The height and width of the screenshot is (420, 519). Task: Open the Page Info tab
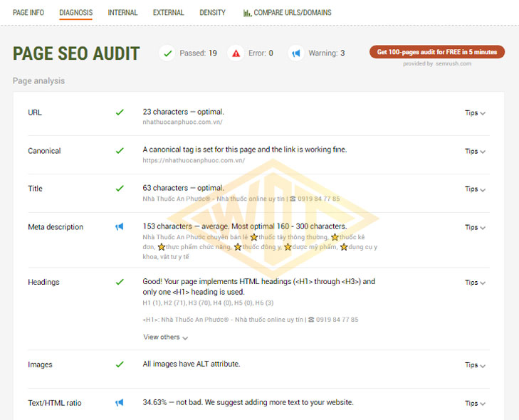click(28, 13)
